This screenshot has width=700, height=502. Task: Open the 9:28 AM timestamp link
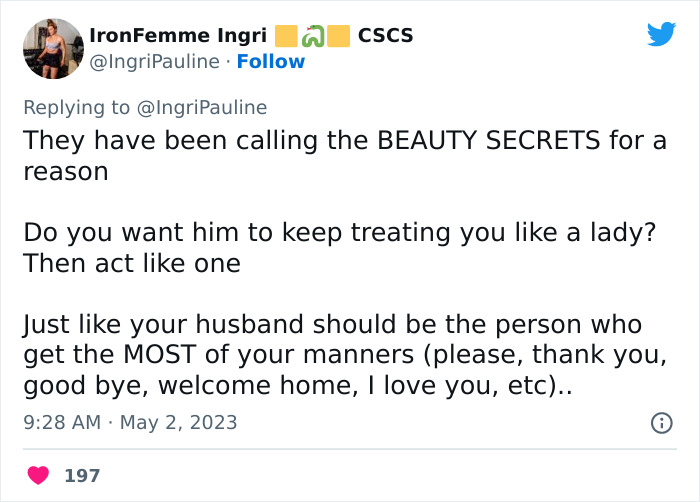[x=62, y=422]
